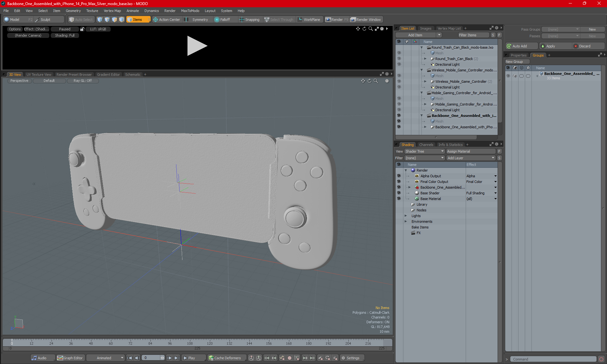Open the Add Item dropdown

[x=419, y=35]
